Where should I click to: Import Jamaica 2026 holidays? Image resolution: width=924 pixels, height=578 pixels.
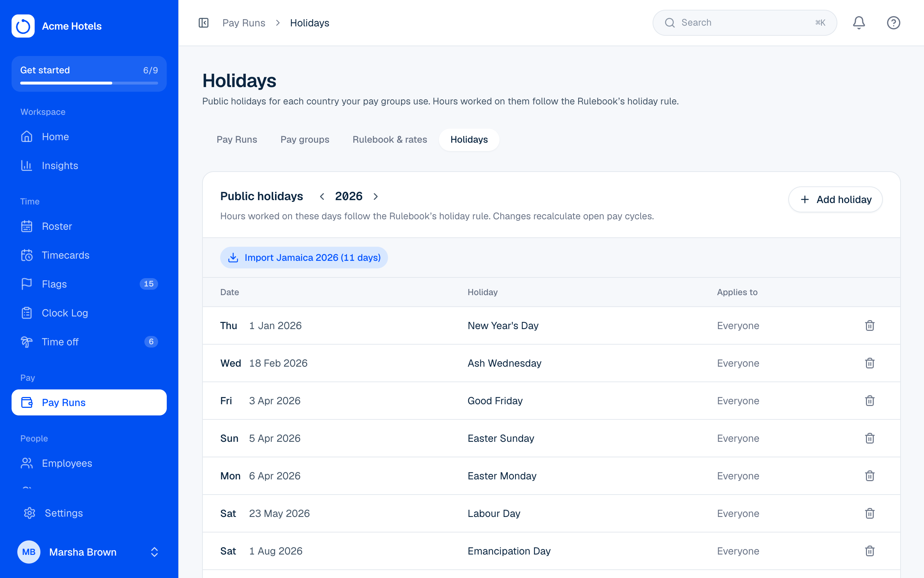[304, 258]
